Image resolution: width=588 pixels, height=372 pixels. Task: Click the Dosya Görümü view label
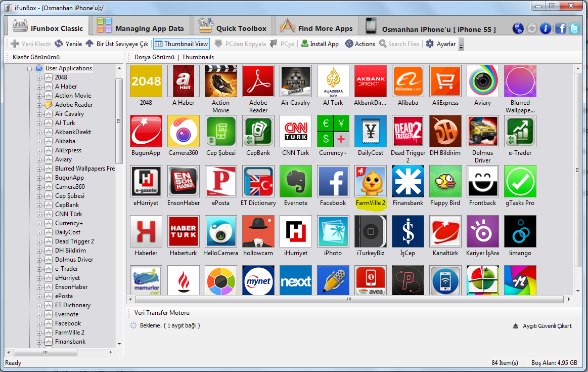coord(155,57)
